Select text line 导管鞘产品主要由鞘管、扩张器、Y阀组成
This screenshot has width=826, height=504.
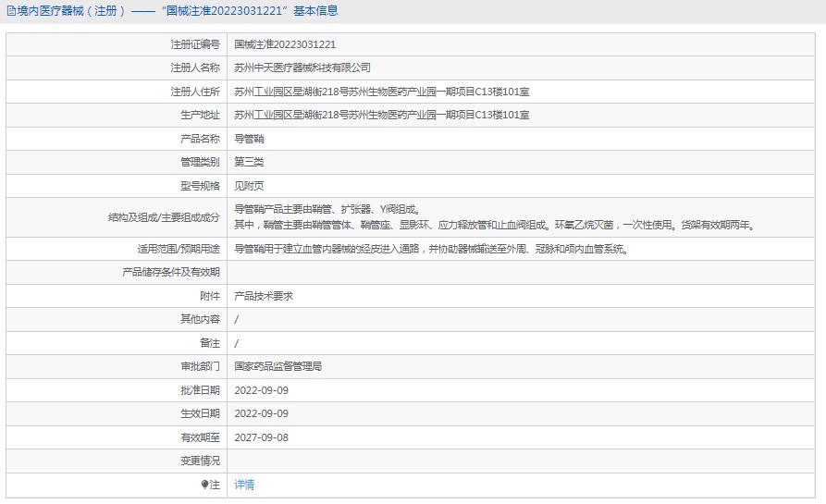click(327, 210)
